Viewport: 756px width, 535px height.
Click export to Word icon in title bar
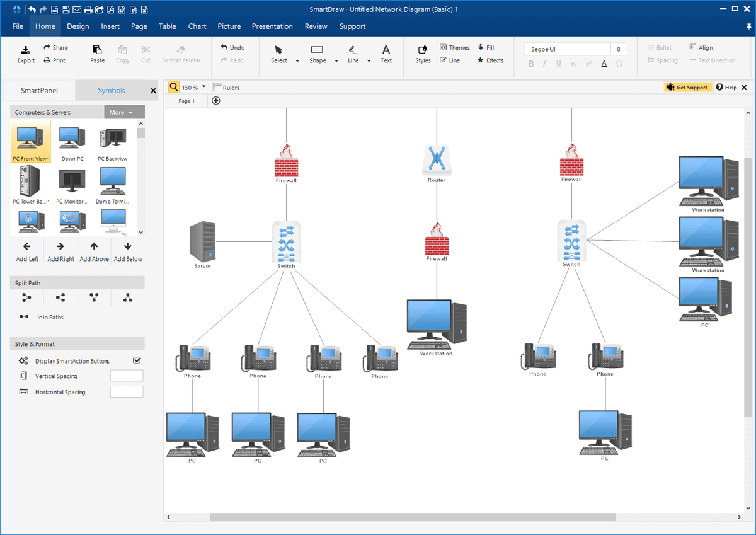tap(122, 9)
